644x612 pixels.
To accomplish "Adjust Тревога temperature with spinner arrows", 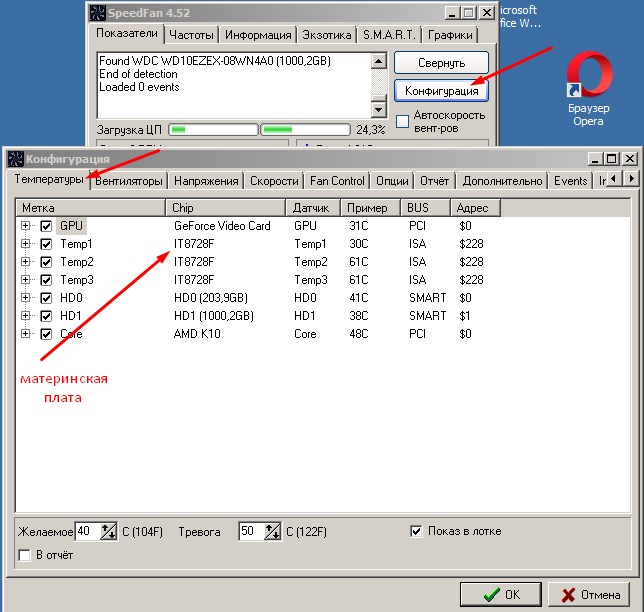I will coord(272,532).
